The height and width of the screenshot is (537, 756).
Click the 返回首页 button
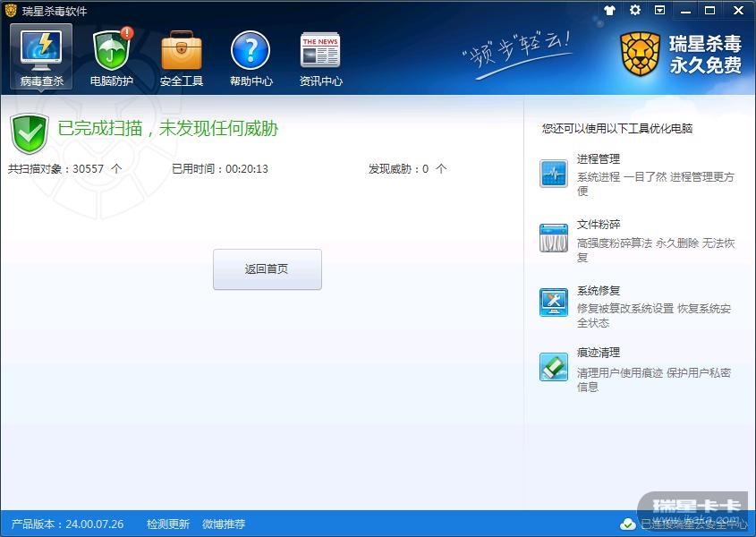268,269
